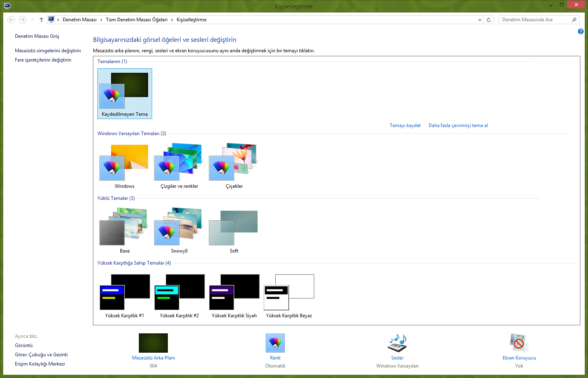Open the Ekran Koruyucu screen saver icon
588x378 pixels.
pyautogui.click(x=519, y=343)
